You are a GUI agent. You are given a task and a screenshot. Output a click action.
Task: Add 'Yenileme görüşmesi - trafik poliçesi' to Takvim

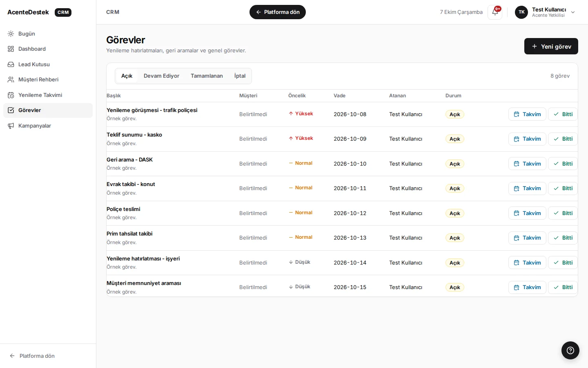click(x=527, y=114)
